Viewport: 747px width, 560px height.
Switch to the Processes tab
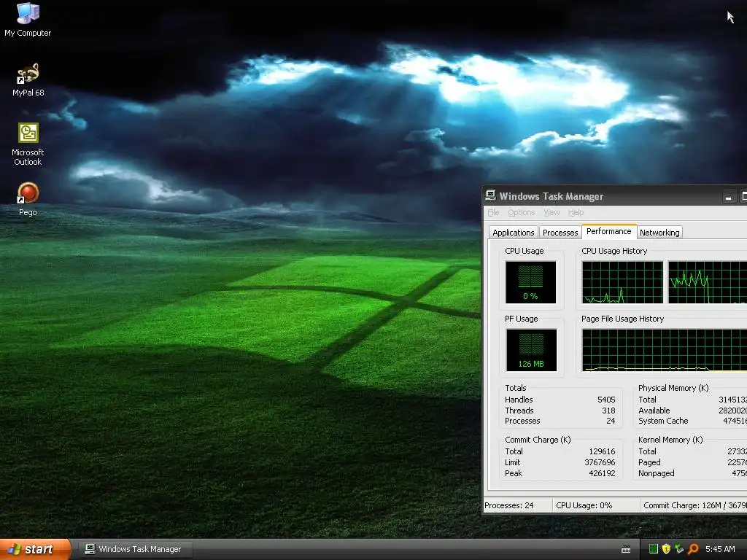tap(560, 233)
